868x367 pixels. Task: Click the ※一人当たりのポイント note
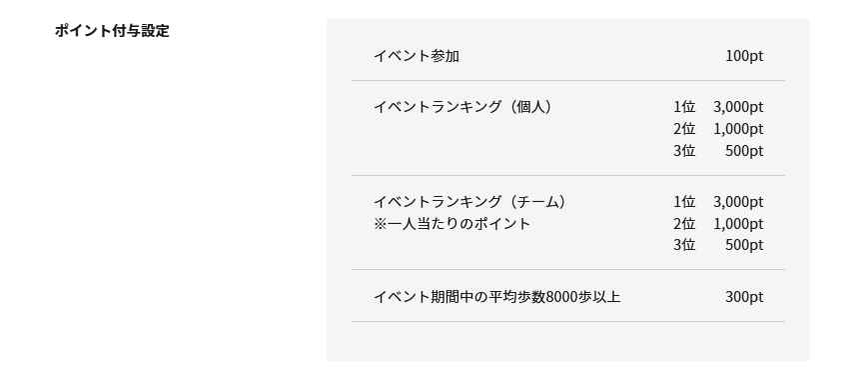point(452,223)
